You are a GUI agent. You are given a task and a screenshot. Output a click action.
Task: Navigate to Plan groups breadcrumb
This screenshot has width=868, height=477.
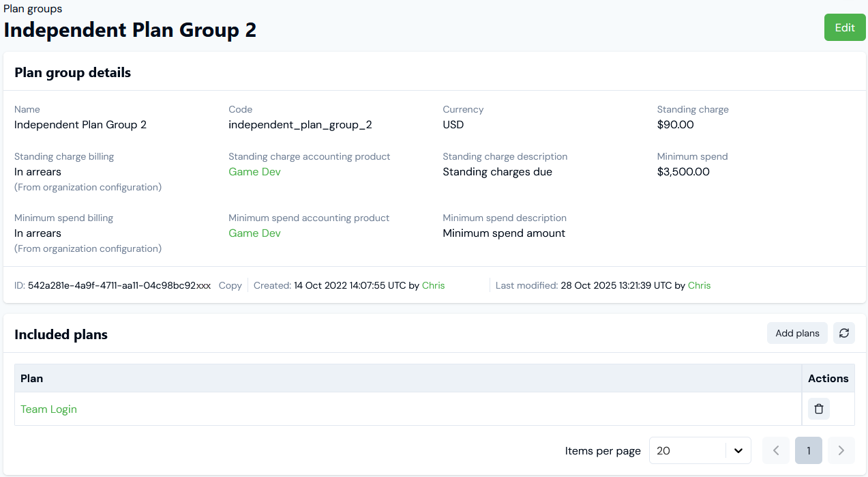coord(33,9)
